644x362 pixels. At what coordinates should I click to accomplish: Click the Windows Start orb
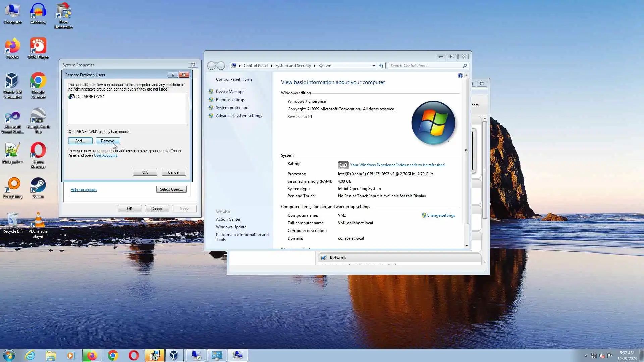pyautogui.click(x=9, y=355)
